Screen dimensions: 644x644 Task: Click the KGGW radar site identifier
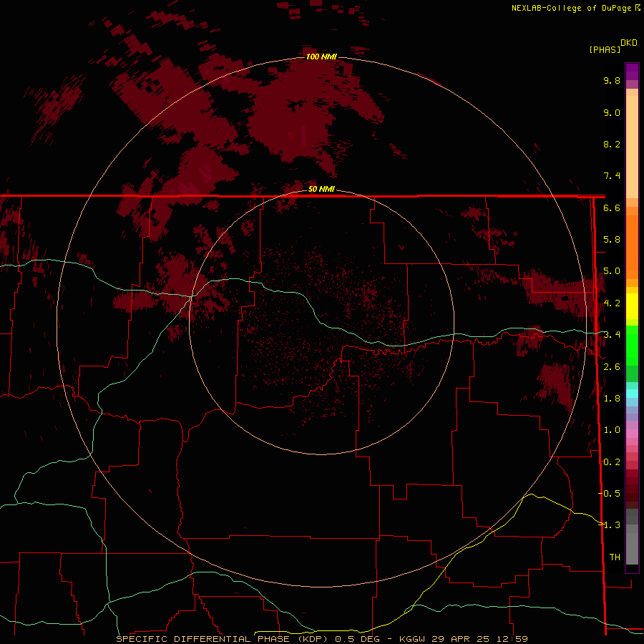coord(412,639)
